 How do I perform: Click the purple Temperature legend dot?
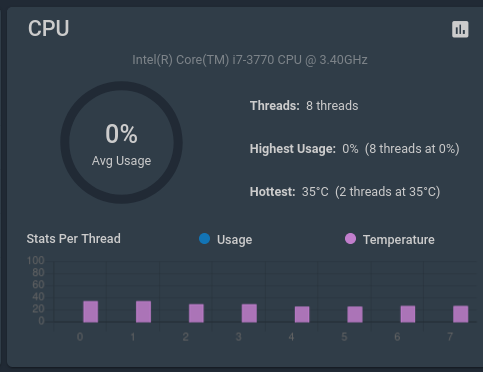point(350,239)
